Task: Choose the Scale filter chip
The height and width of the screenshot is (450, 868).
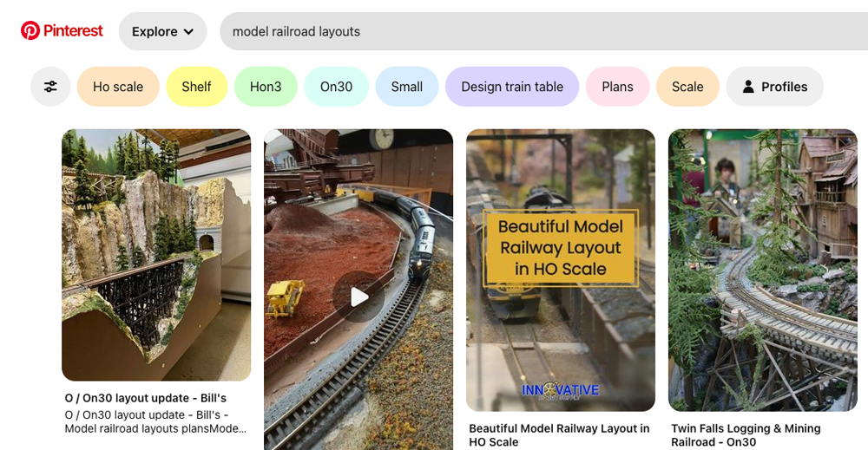Action: click(x=687, y=87)
